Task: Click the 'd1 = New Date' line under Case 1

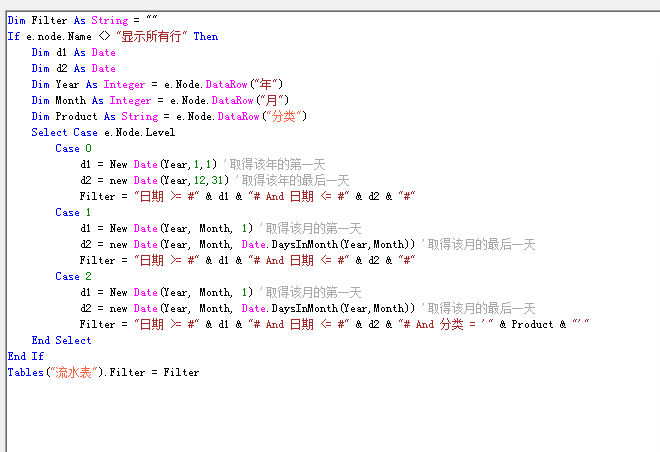Action: click(221, 228)
